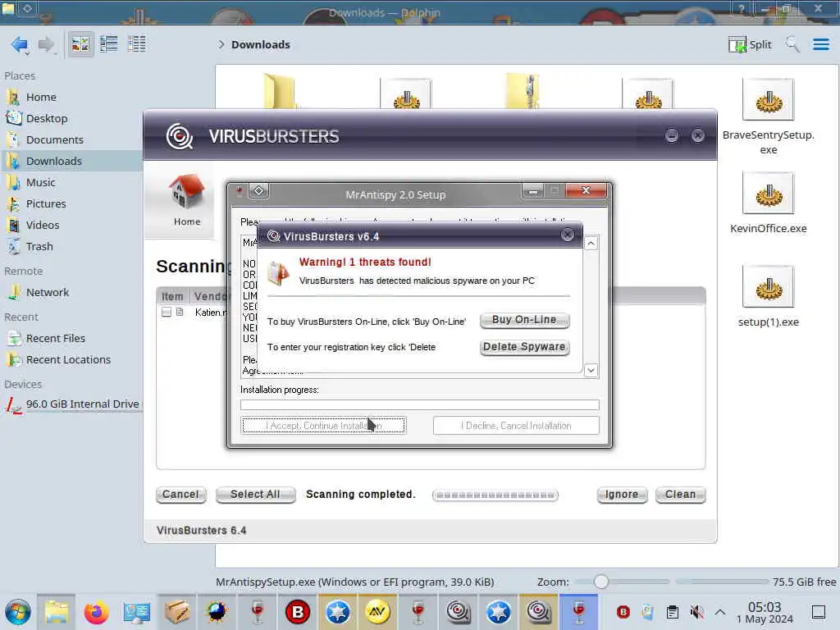Select setup(1).exe file icon
The image size is (840, 630).
coord(768,286)
